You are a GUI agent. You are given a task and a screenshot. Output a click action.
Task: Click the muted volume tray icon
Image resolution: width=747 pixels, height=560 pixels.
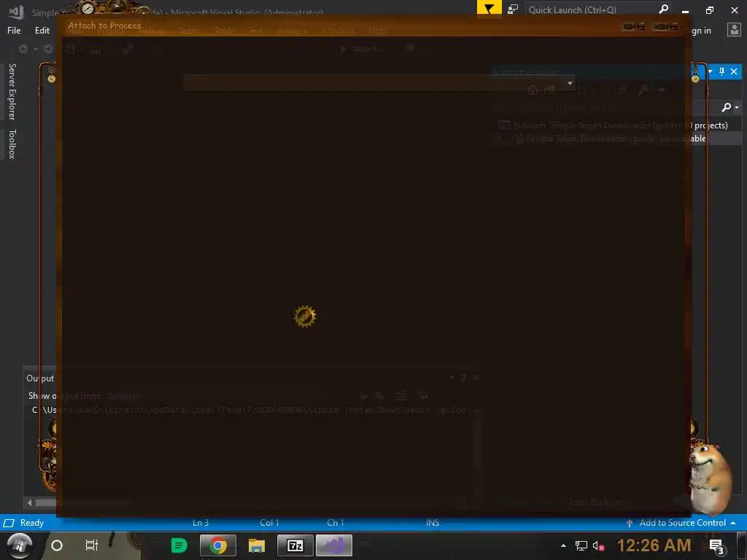click(x=599, y=545)
